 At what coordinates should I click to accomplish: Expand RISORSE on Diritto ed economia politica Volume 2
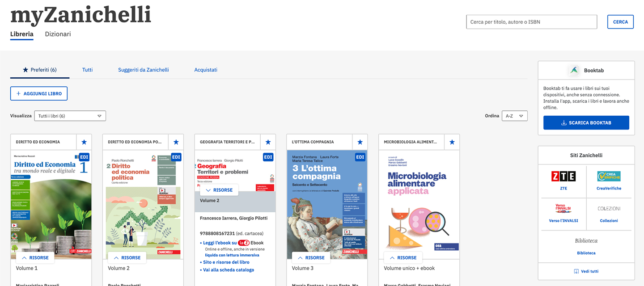coord(127,258)
